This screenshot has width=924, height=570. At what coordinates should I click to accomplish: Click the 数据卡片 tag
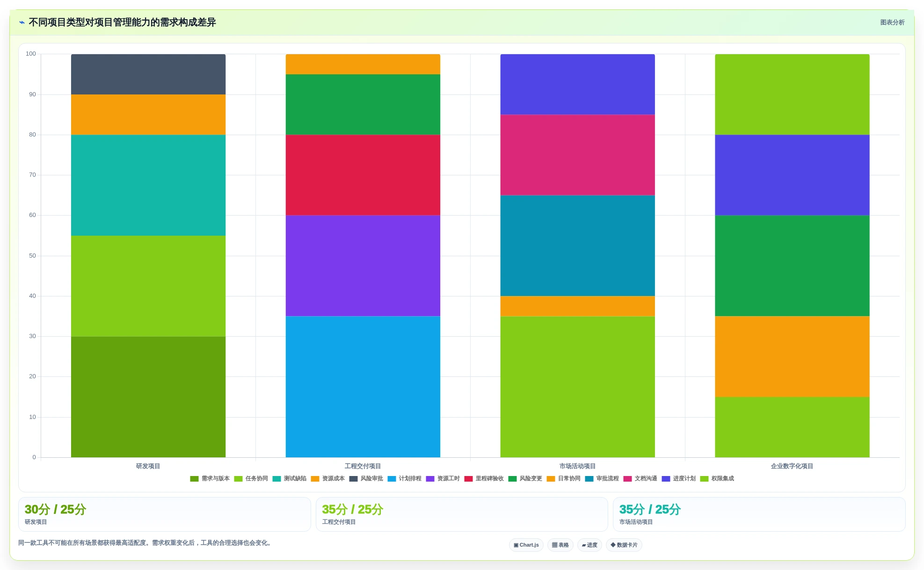pyautogui.click(x=624, y=545)
